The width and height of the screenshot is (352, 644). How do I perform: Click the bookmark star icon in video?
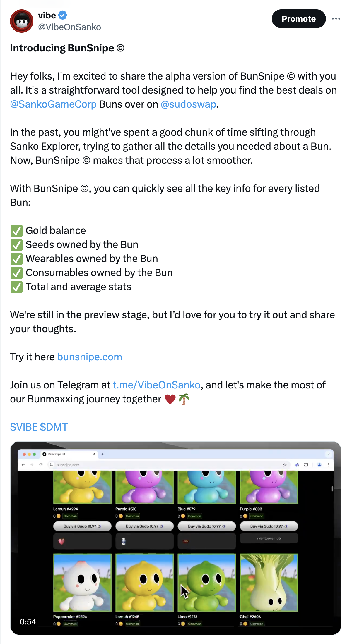click(285, 465)
